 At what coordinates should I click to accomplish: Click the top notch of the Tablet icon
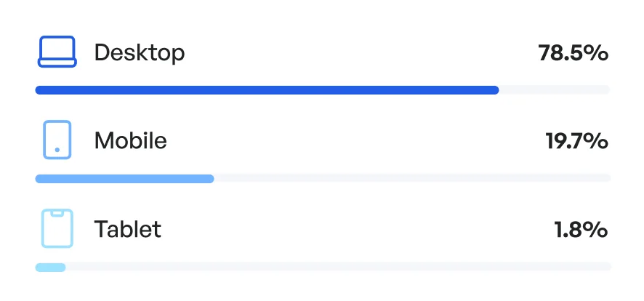(57, 212)
